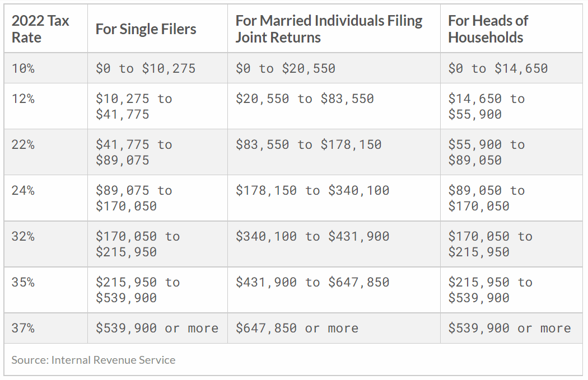Screen dimensions: 588x380
Task: Click the 24% tax rate cell
Action: coord(23,190)
